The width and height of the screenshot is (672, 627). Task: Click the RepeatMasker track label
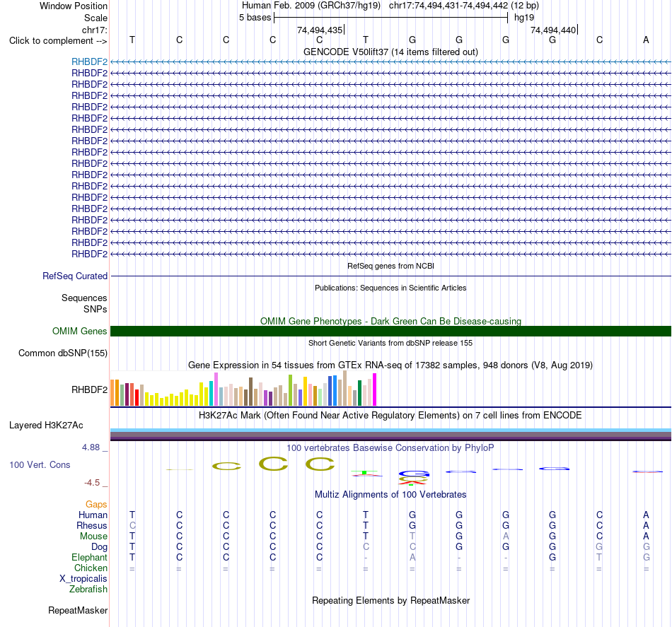78,610
